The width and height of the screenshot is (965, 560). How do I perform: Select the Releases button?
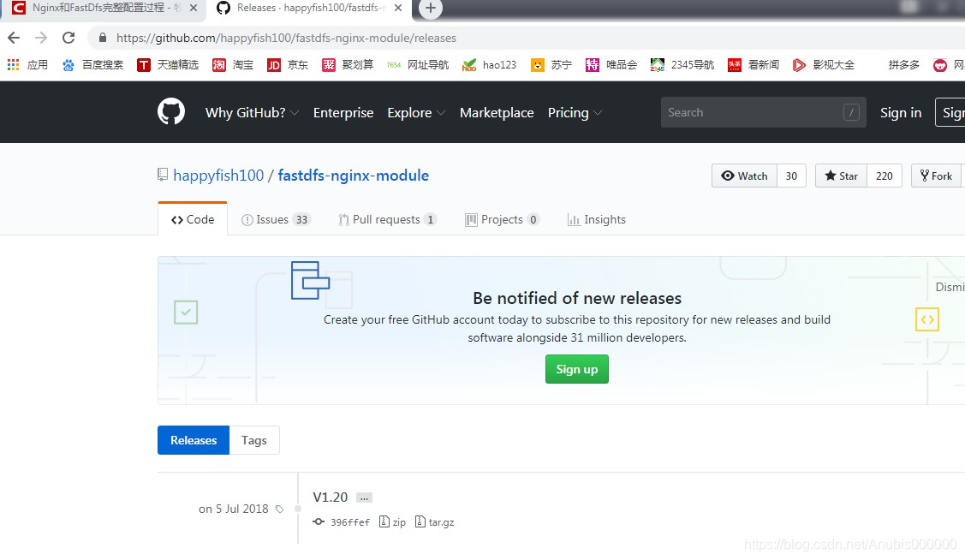(194, 440)
